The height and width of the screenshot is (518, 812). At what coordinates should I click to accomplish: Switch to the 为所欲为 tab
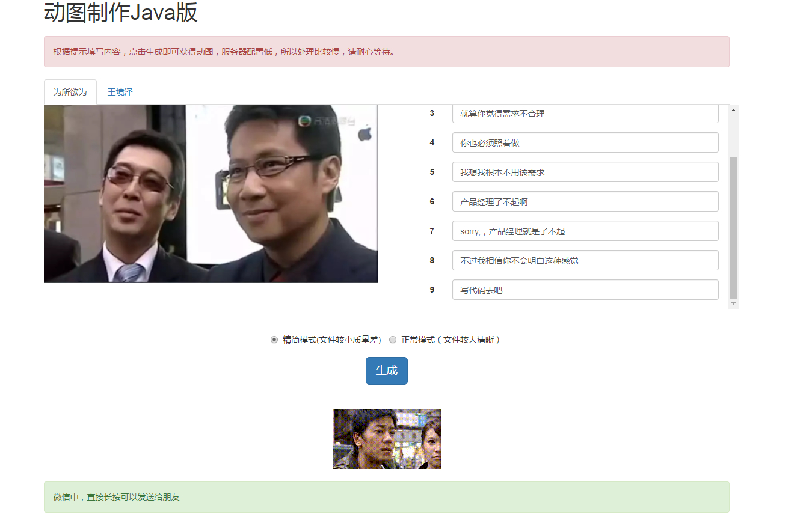point(70,92)
